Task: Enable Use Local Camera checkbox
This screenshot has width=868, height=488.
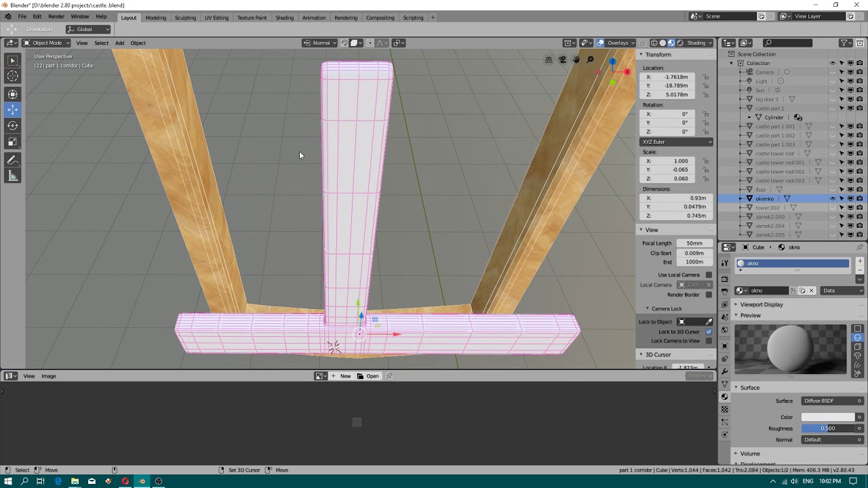Action: pos(709,274)
